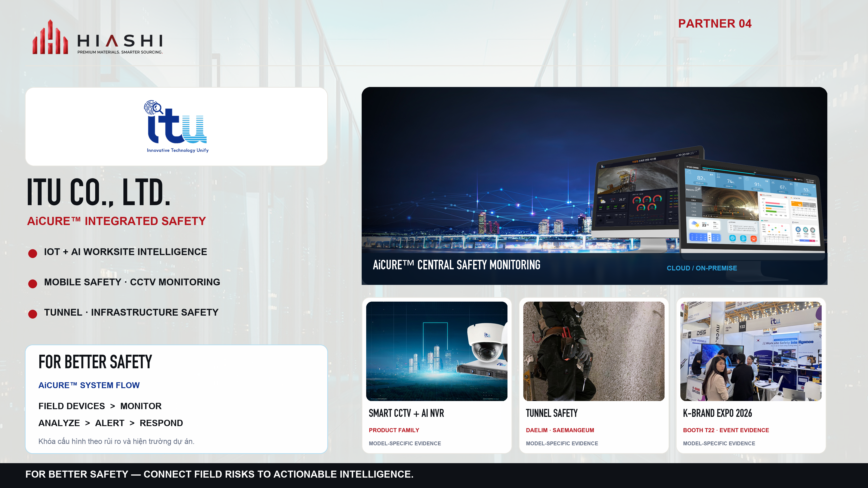Image resolution: width=868 pixels, height=488 pixels.
Task: Click the AiCURE™ INTEGRATED SAFETY subtitle
Action: (116, 221)
